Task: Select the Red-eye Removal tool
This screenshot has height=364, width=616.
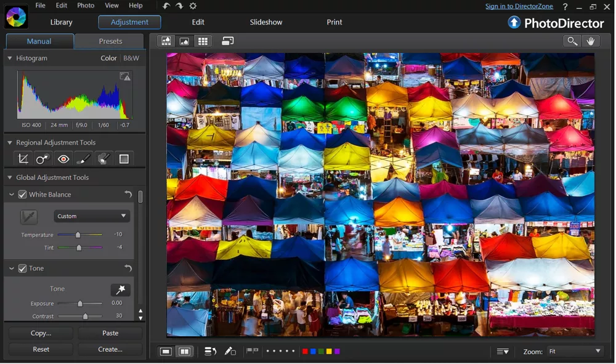Action: [63, 158]
